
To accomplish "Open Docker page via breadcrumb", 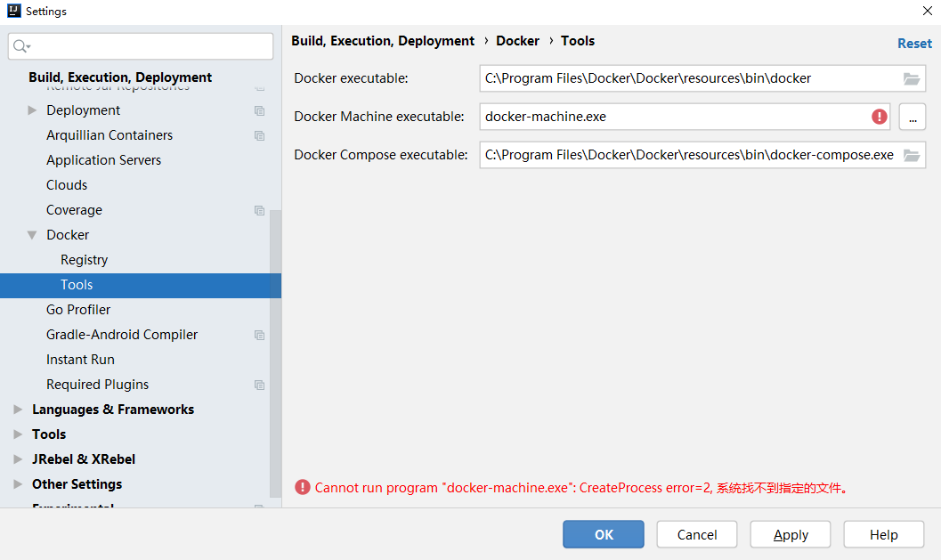I will [517, 41].
